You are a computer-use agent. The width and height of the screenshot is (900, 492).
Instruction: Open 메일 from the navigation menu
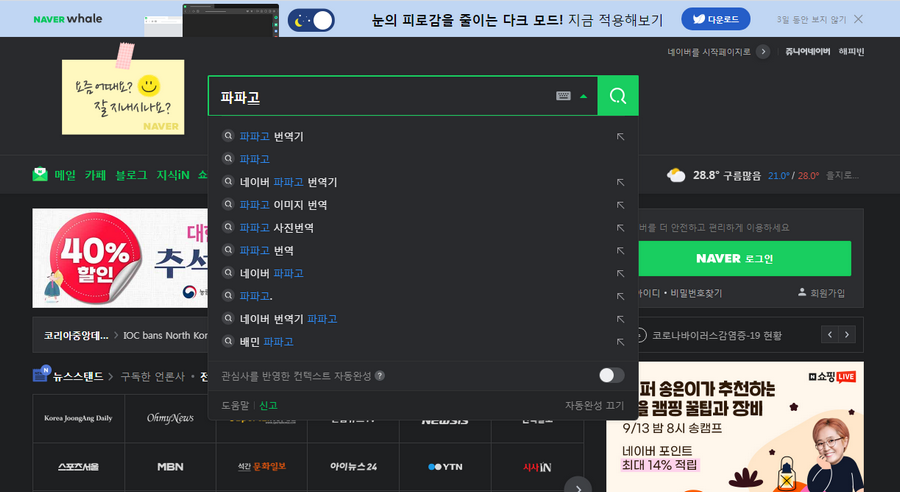click(65, 175)
